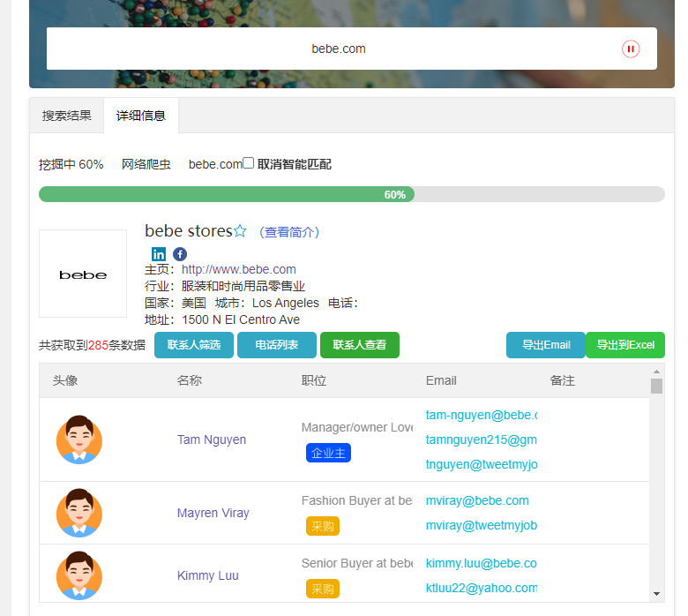The height and width of the screenshot is (616, 688).
Task: Click mviray@tweetmyjob email
Action: (x=482, y=525)
